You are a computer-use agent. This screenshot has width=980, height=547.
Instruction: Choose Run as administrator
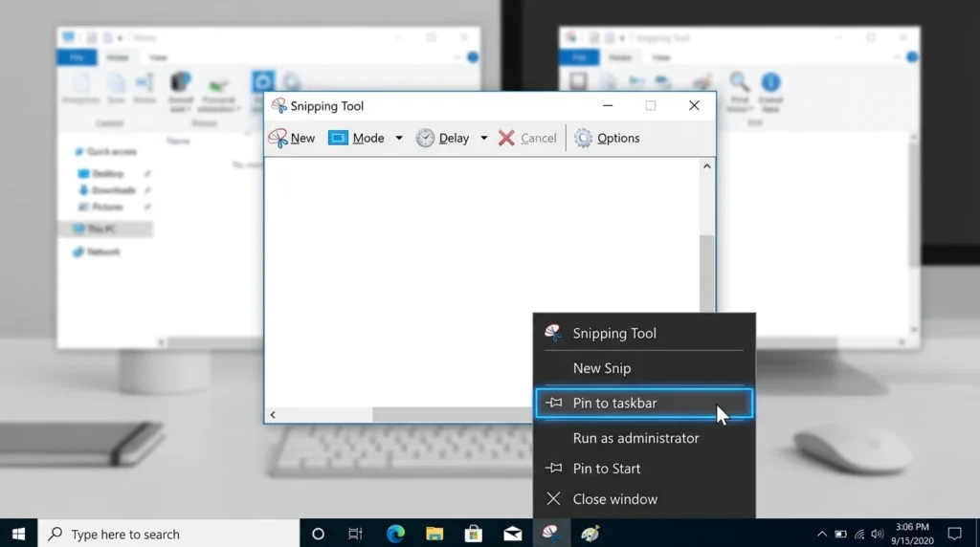click(644, 438)
